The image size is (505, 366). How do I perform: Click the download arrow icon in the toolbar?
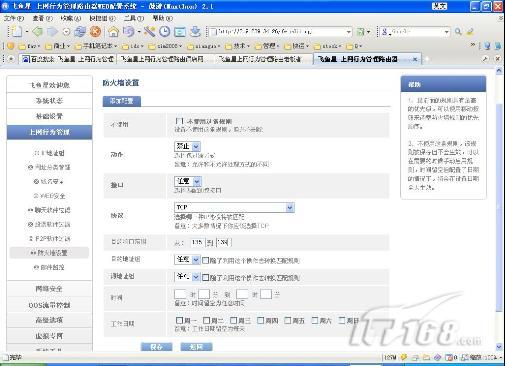pyautogui.click(x=195, y=32)
